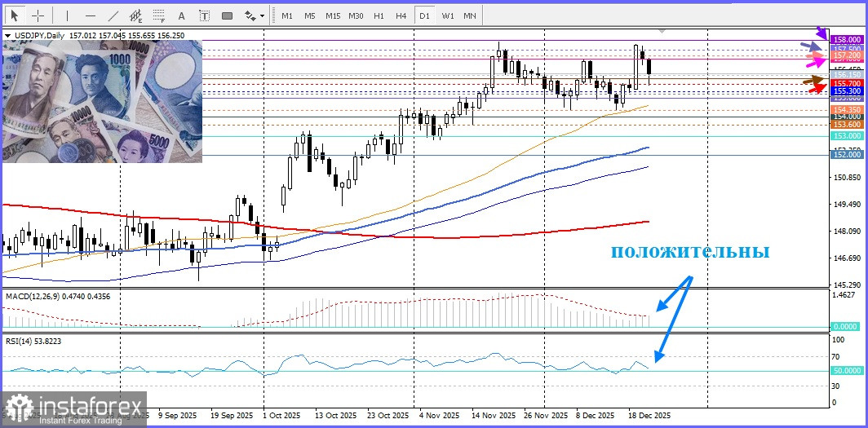The image size is (868, 428).
Task: Click the chart shift triangle marker
Action: [662, 31]
